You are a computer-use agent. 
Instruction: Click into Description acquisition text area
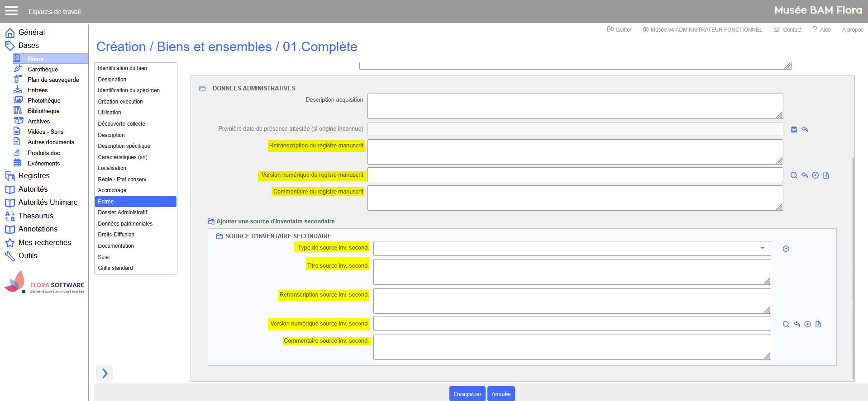point(575,106)
